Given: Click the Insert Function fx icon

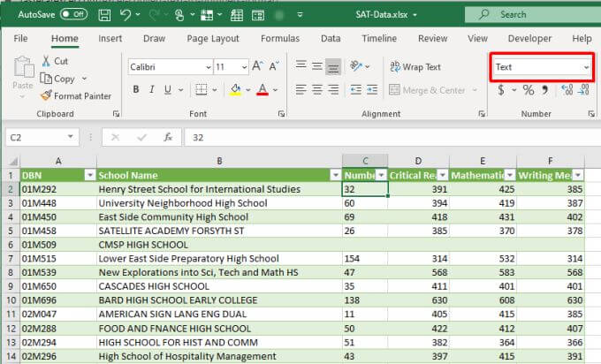Looking at the screenshot, I should pos(167,137).
